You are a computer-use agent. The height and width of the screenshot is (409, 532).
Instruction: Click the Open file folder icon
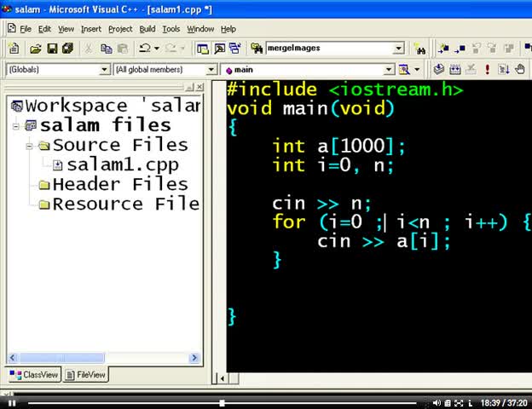(x=35, y=49)
